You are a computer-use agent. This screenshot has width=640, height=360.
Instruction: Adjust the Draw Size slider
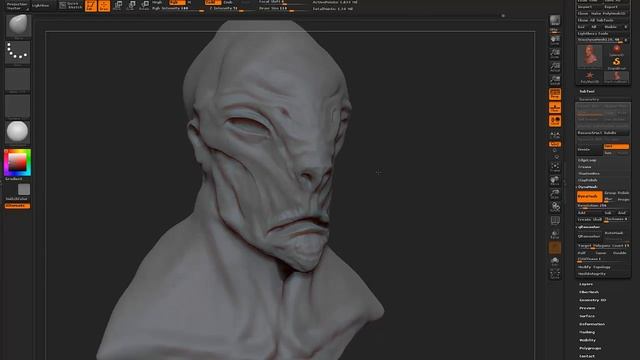pyautogui.click(x=282, y=9)
